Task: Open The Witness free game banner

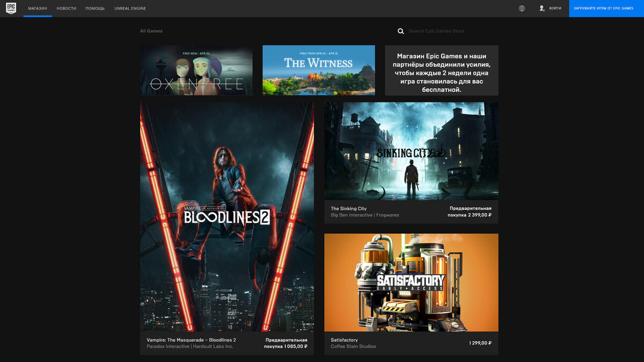Action: click(x=319, y=70)
